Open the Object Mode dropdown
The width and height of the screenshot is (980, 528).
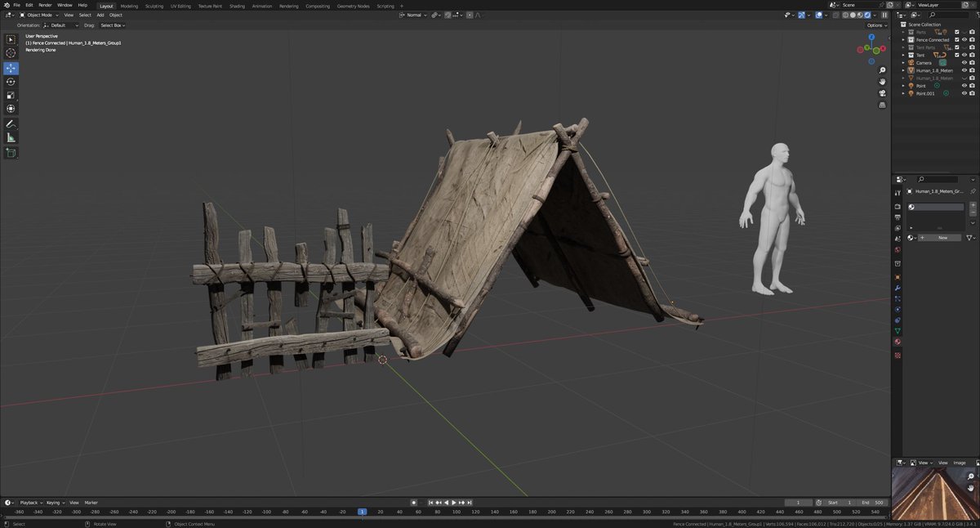pos(39,15)
